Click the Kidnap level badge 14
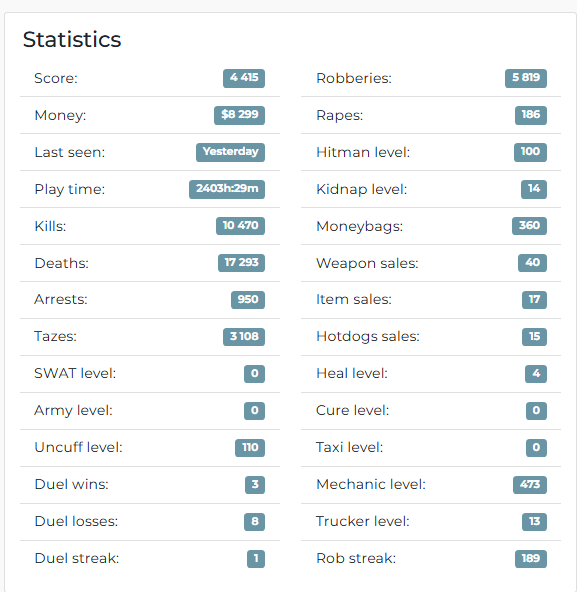577x592 pixels. click(534, 189)
